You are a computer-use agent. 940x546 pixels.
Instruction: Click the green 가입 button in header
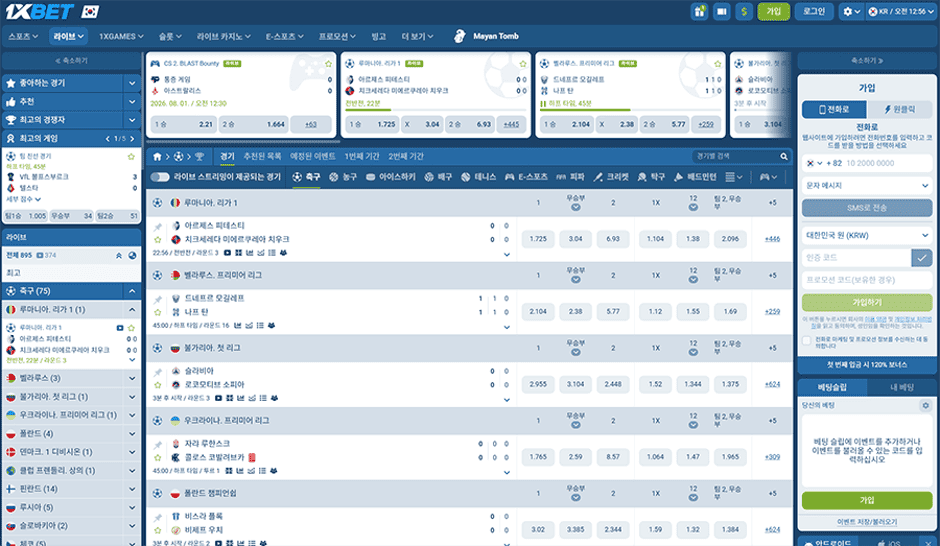(x=773, y=11)
